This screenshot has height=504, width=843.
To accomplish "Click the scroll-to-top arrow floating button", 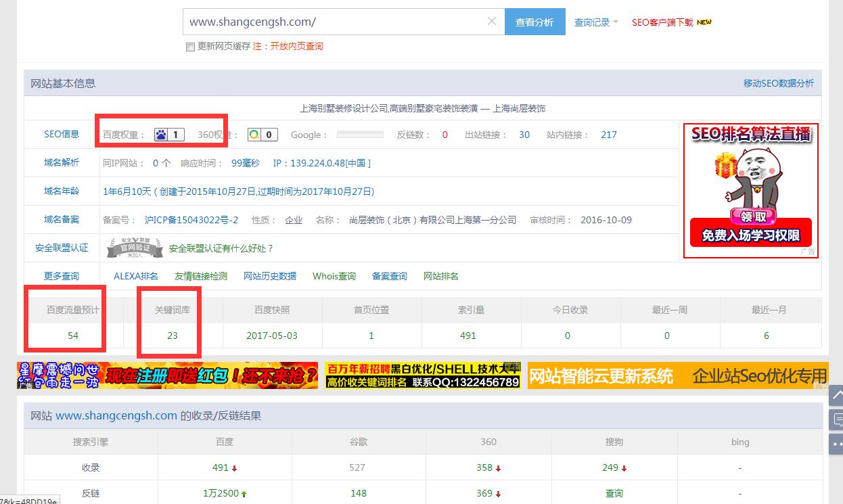I will (836, 395).
